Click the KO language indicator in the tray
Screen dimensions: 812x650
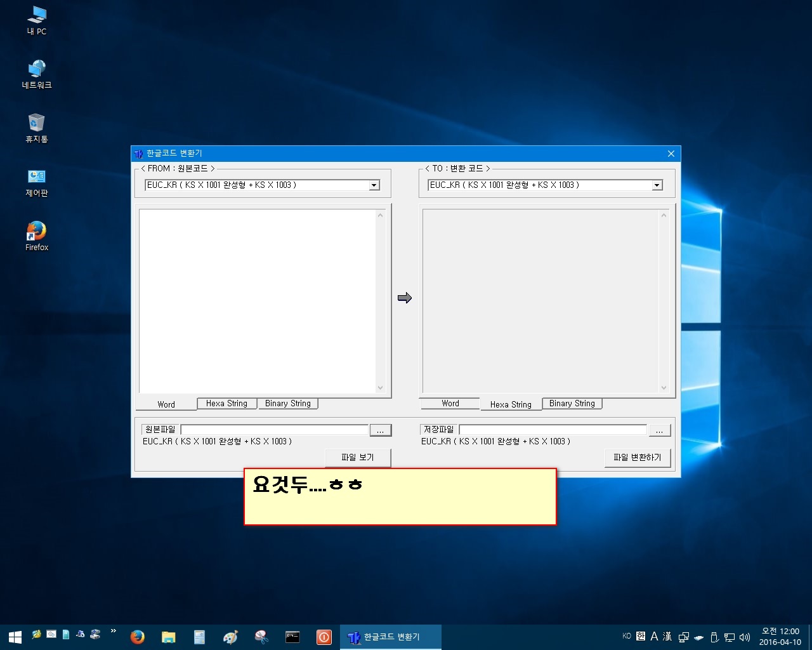pyautogui.click(x=627, y=636)
